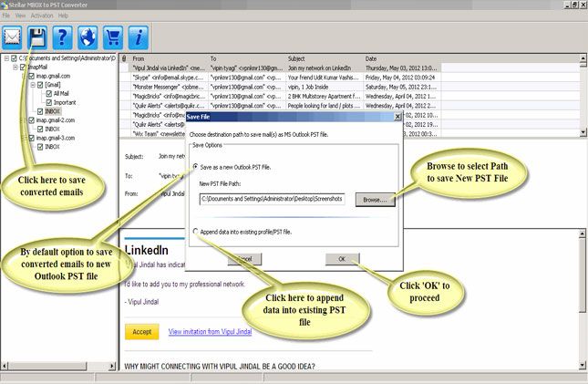Click the preview pane vertical scrollbar thumb
The image size is (588, 384).
(582, 275)
